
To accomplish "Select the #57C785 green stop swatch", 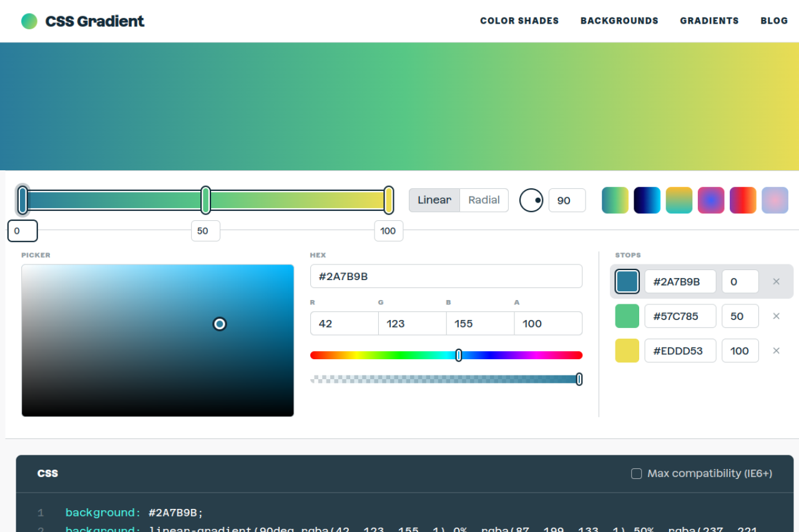I will pyautogui.click(x=627, y=316).
